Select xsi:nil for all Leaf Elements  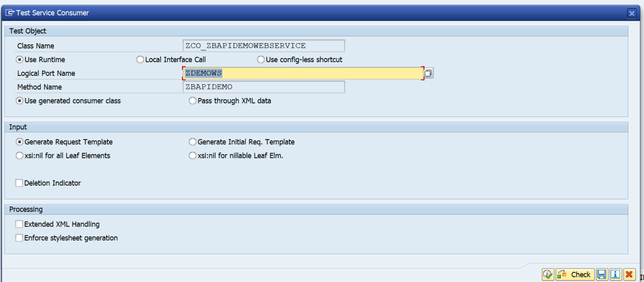pos(19,155)
